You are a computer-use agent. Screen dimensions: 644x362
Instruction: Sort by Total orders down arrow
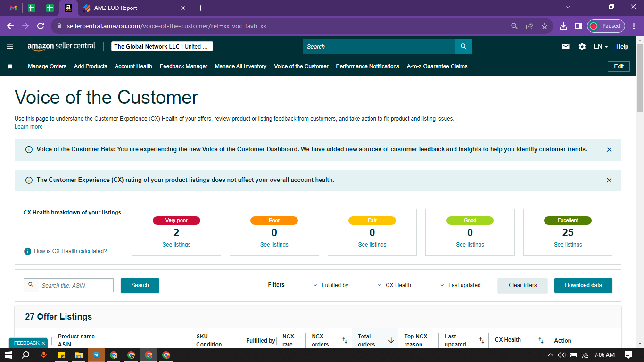pyautogui.click(x=391, y=340)
